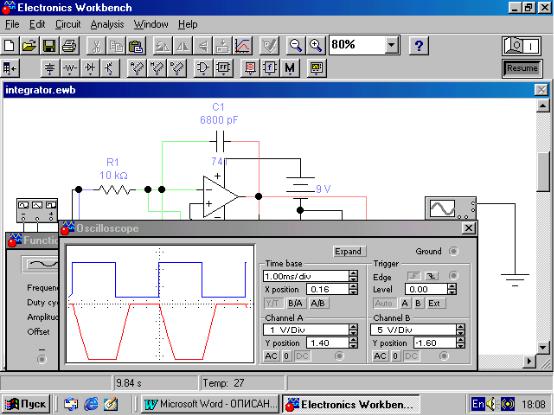Select A/B display mode in oscilloscope
This screenshot has height=415, width=554.
tap(318, 303)
